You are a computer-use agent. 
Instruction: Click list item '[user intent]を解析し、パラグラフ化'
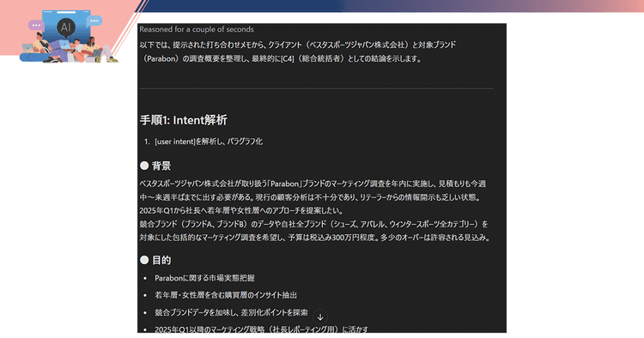(x=209, y=142)
